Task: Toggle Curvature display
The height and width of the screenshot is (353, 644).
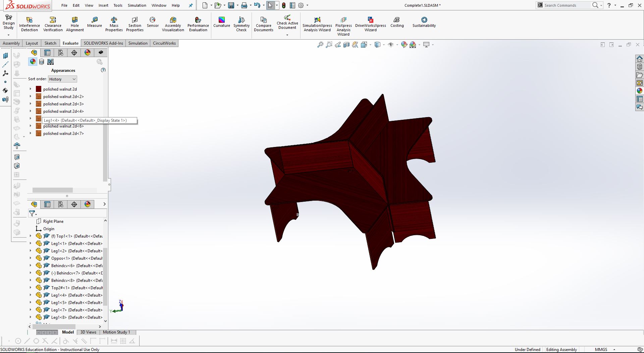Action: [x=222, y=22]
